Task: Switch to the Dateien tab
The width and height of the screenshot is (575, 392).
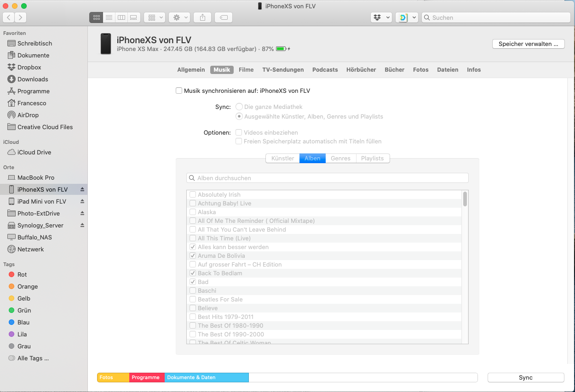Action: pos(448,70)
